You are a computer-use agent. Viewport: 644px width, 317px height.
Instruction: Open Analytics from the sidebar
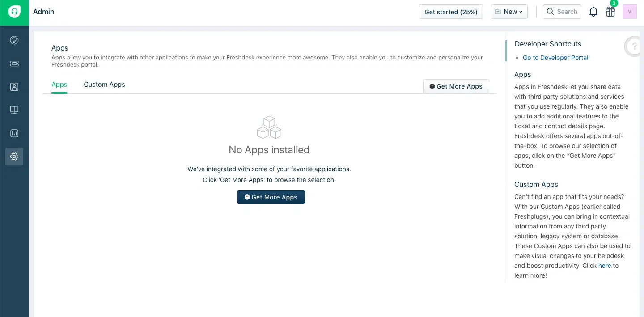pos(14,133)
